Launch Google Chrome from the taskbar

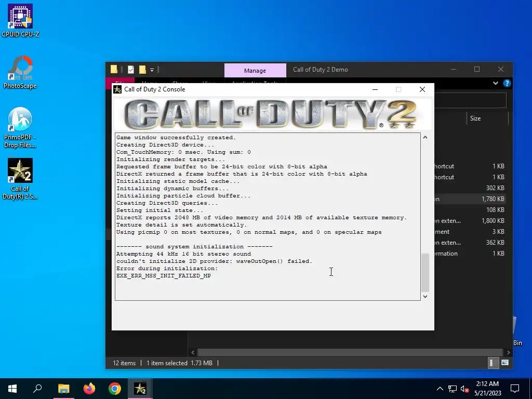point(115,389)
